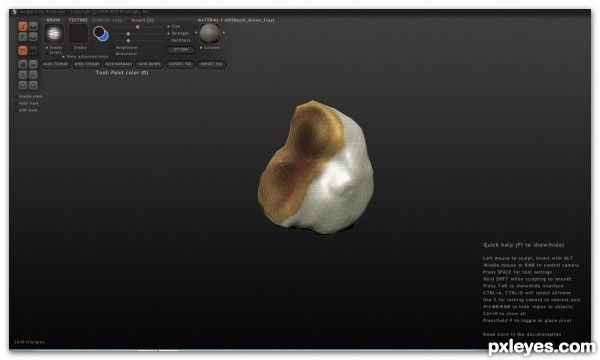Select the orange Paint color tool icon
Viewport: 600px width, 360px height.
(23, 26)
